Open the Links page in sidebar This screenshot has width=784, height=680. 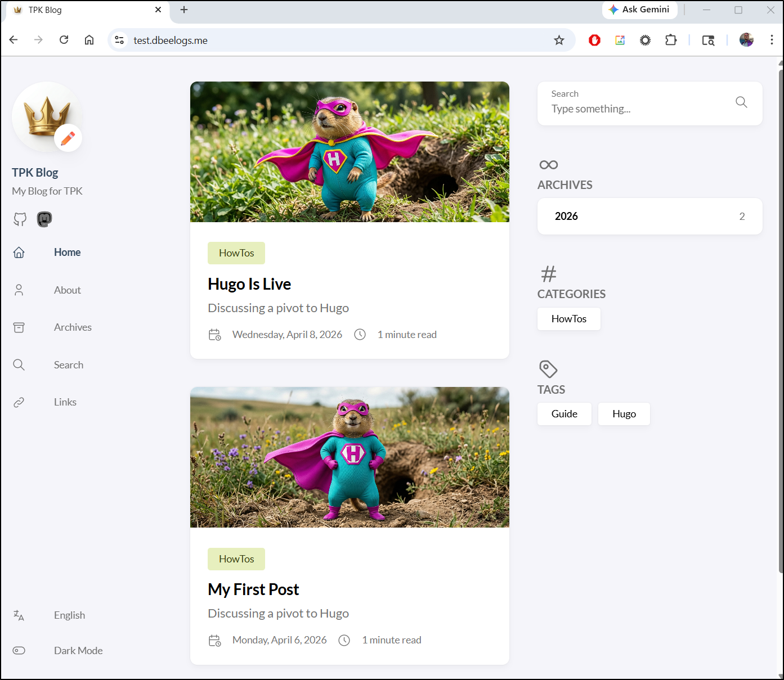pos(65,402)
